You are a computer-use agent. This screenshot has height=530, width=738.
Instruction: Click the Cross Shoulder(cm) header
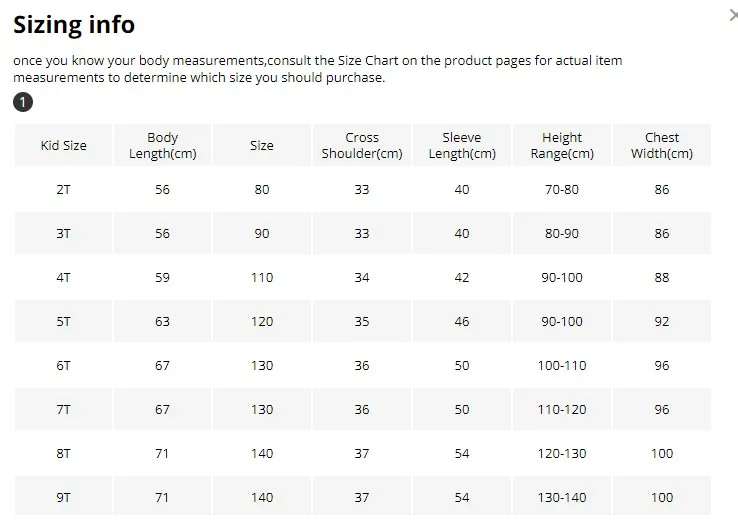tap(361, 145)
